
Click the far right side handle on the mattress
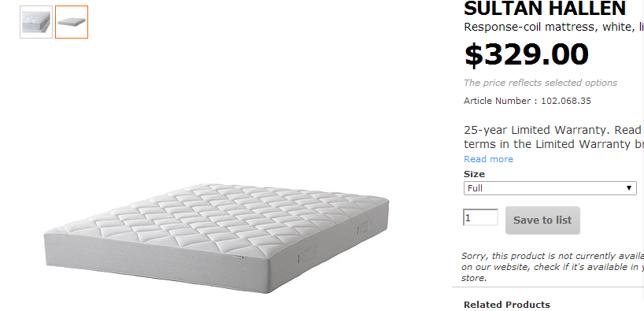[364, 228]
